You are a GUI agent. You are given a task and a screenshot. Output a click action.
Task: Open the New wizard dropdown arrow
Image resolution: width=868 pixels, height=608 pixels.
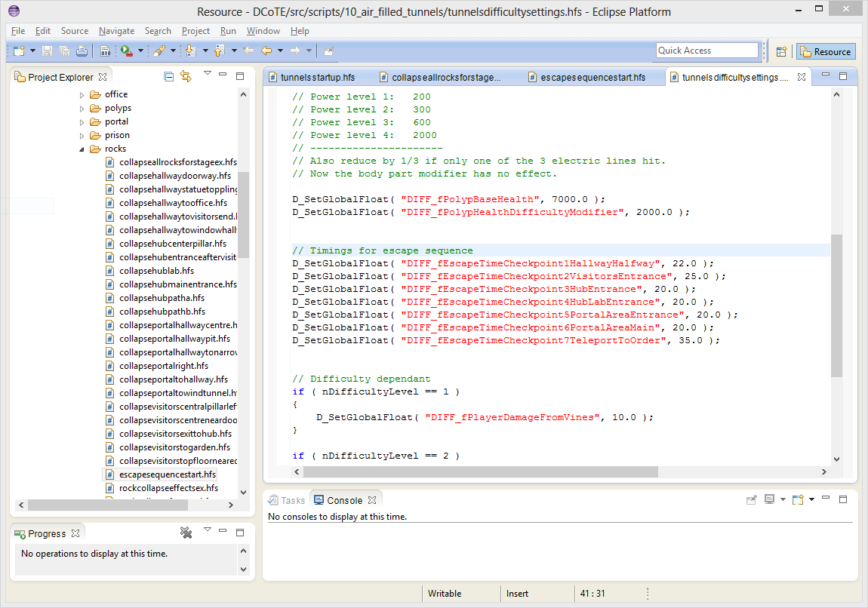(x=32, y=51)
